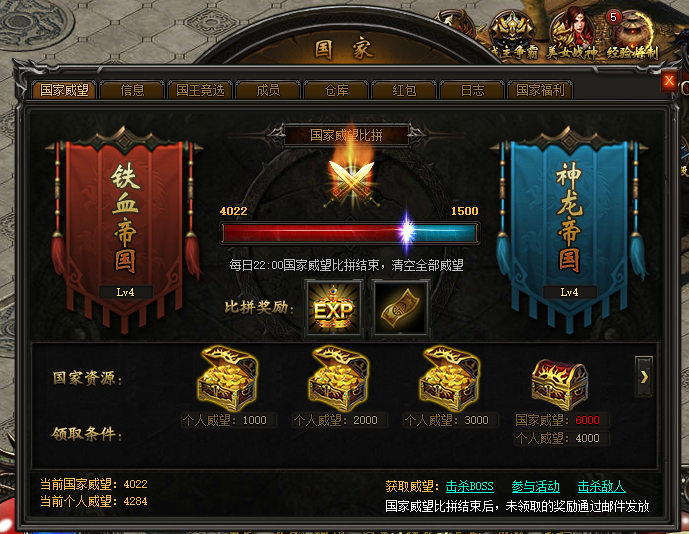Follow the 参与活动 link
Screen dimensions: 689x534
535,486
